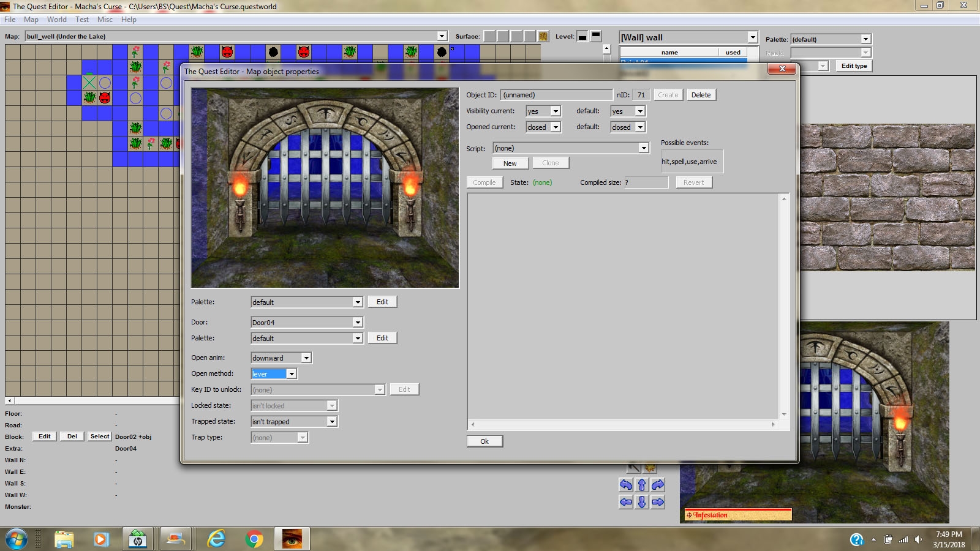The width and height of the screenshot is (980, 551).
Task: Select the gold textured Surface icon
Action: pyautogui.click(x=543, y=36)
